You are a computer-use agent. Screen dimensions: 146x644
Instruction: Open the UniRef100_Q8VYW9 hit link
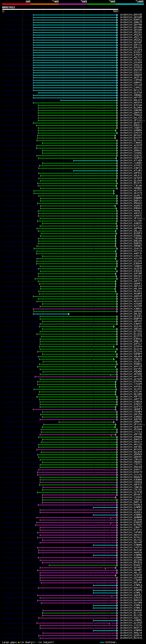point(131,25)
